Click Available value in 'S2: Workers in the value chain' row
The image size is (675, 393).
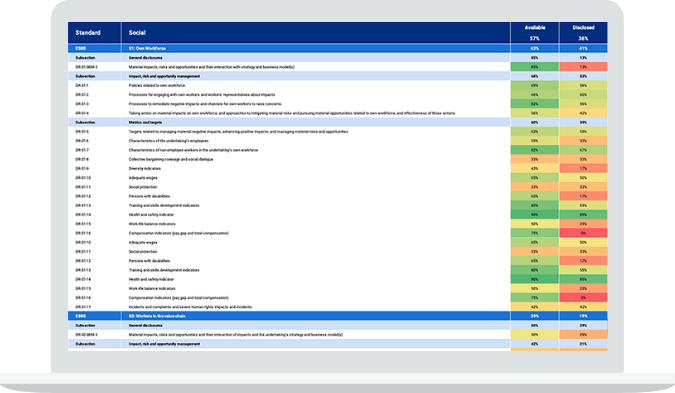[535, 316]
